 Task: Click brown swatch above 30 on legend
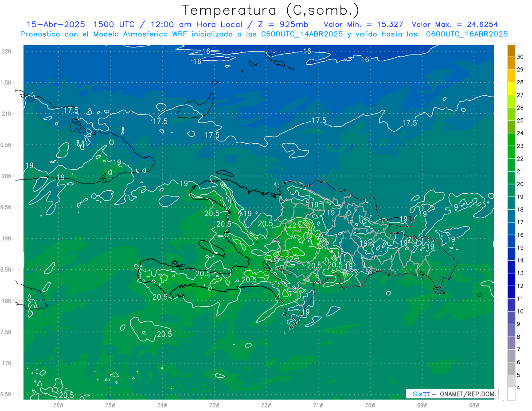511,51
